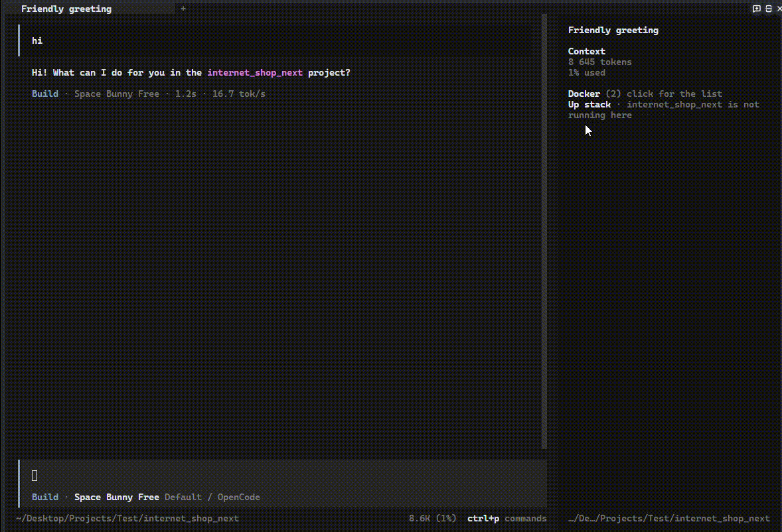Select the Space Bunny Free model below prompt
The width and height of the screenshot is (782, 532).
point(117,497)
